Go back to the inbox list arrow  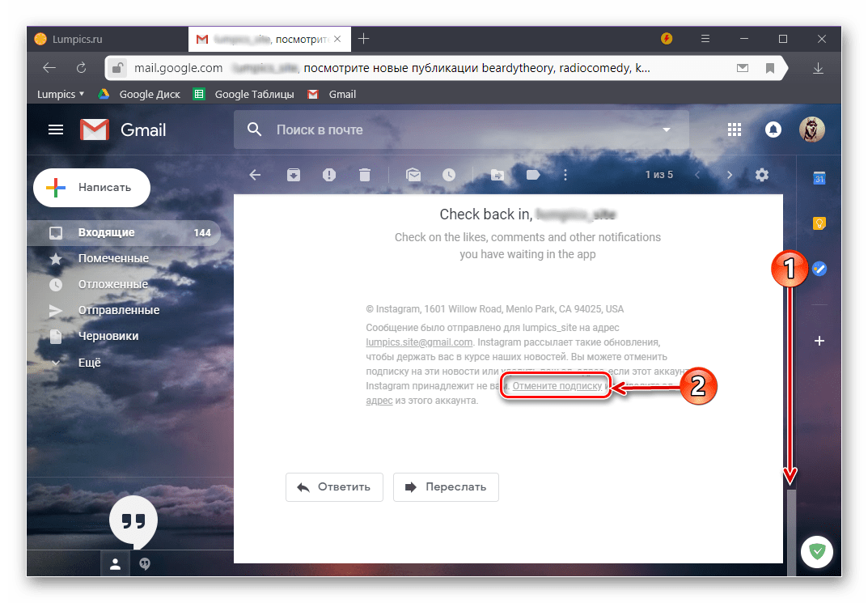pos(255,175)
